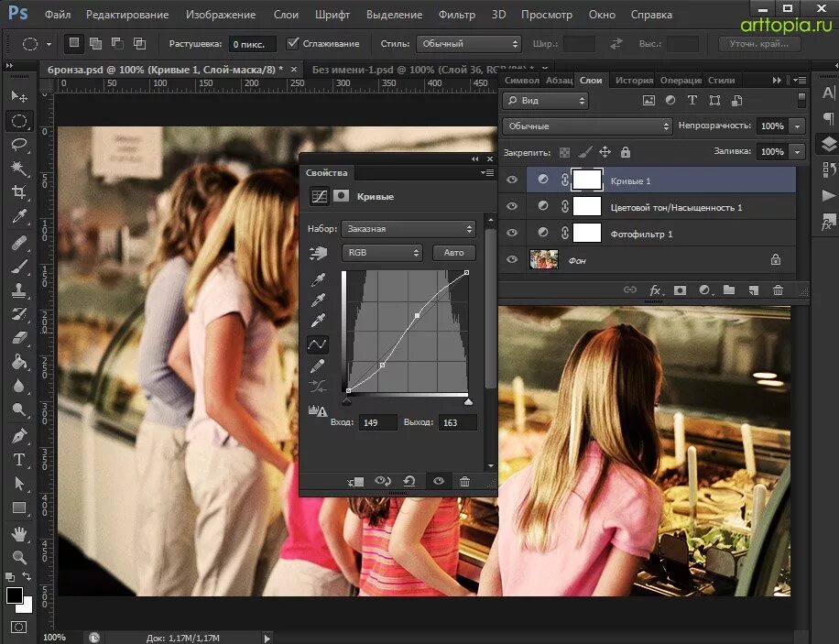Reset Curves adjustment to defaults
The width and height of the screenshot is (839, 644).
[x=409, y=481]
